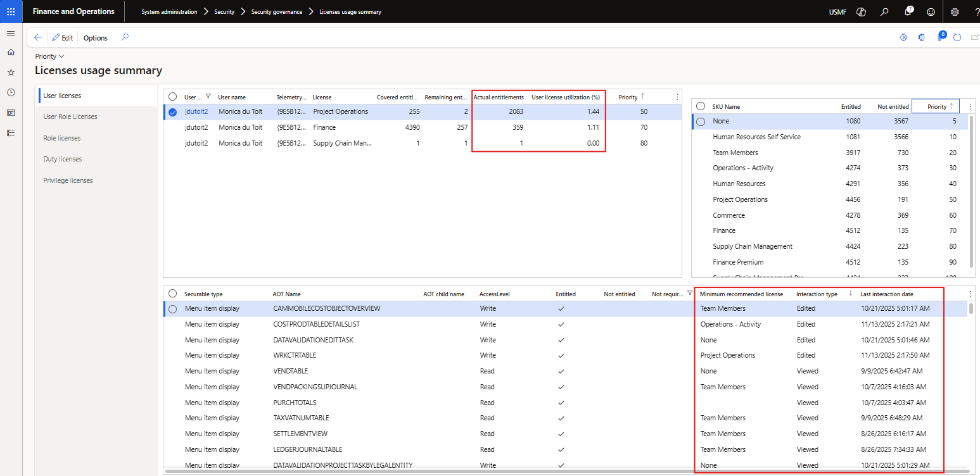This screenshot has height=476, width=980.
Task: Click the Edit button
Action: 62,38
